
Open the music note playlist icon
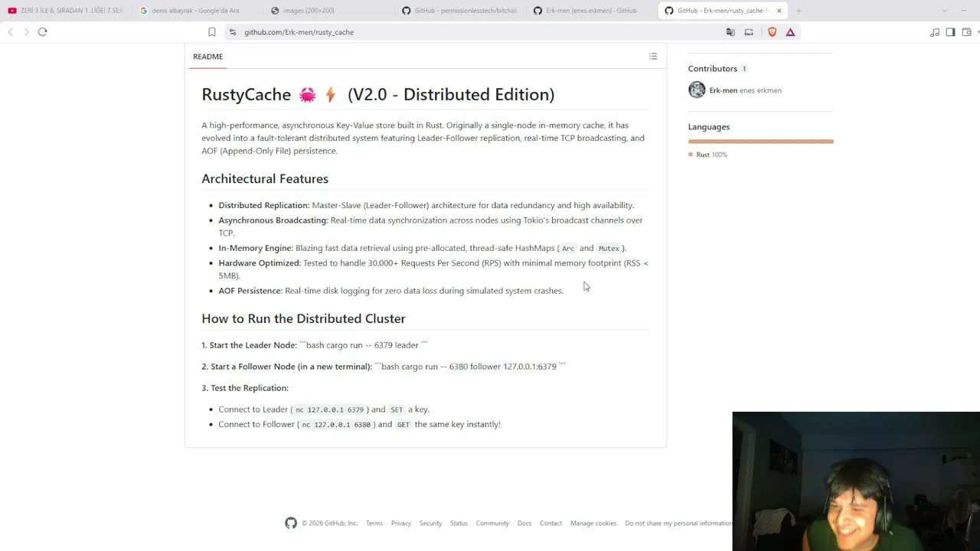coord(935,32)
